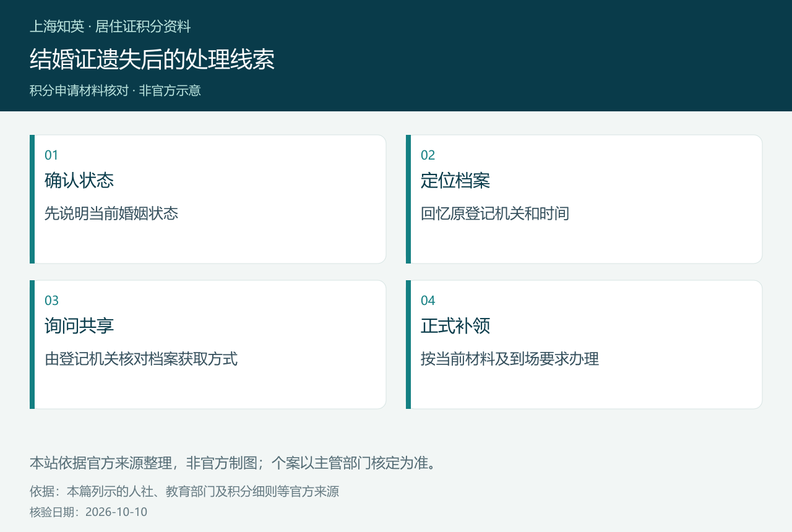
Task: Open the 确认状态 card heading
Action: (79, 181)
